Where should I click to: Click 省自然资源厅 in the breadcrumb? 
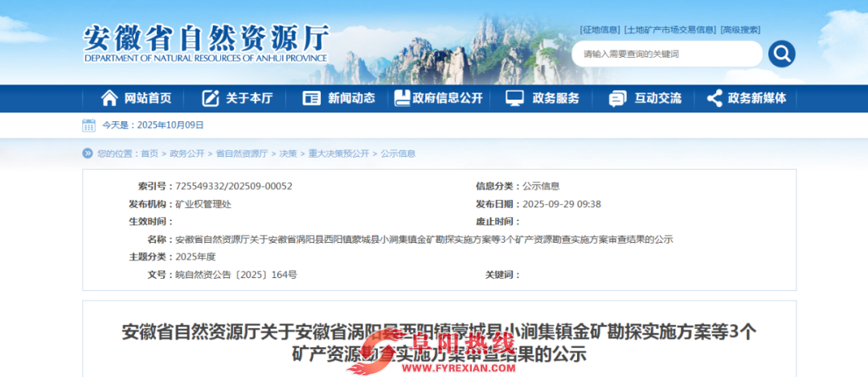242,154
